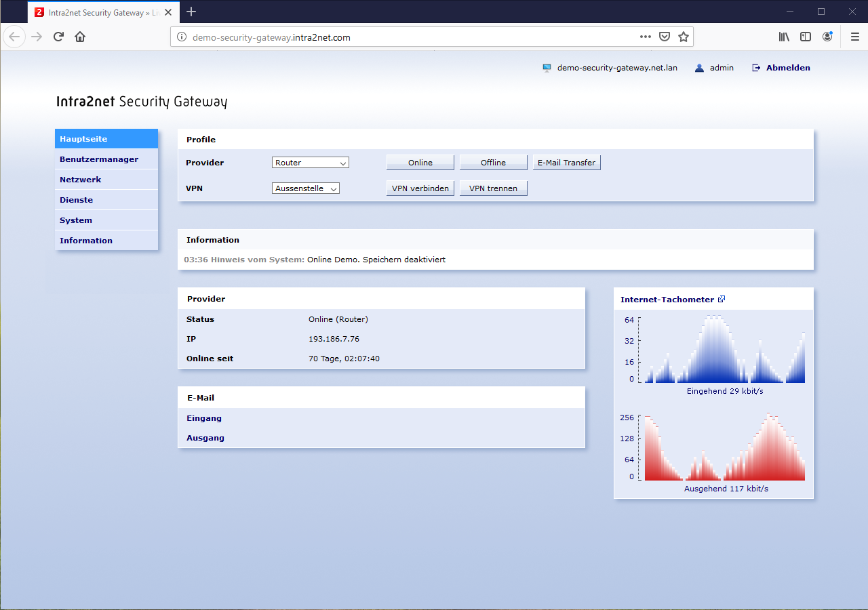Open the System menu
868x610 pixels.
pyautogui.click(x=106, y=220)
